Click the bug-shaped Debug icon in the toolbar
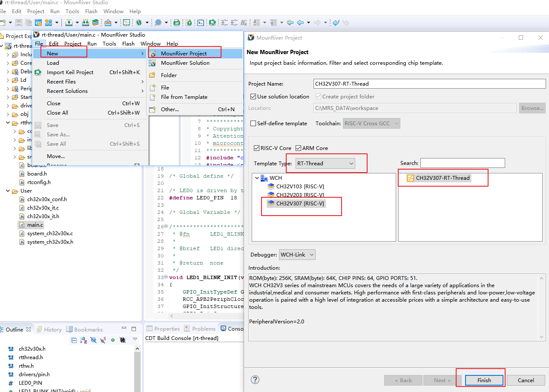 (x=139, y=23)
